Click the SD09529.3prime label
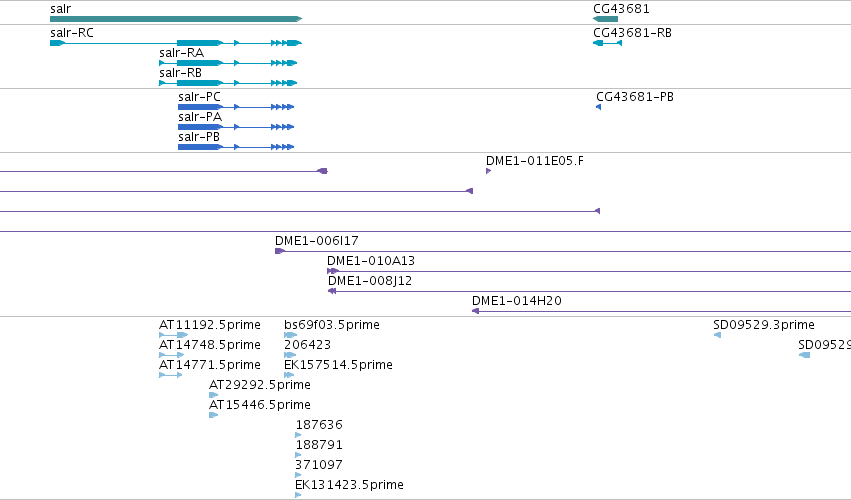Viewport: 851px width, 500px height. click(764, 325)
